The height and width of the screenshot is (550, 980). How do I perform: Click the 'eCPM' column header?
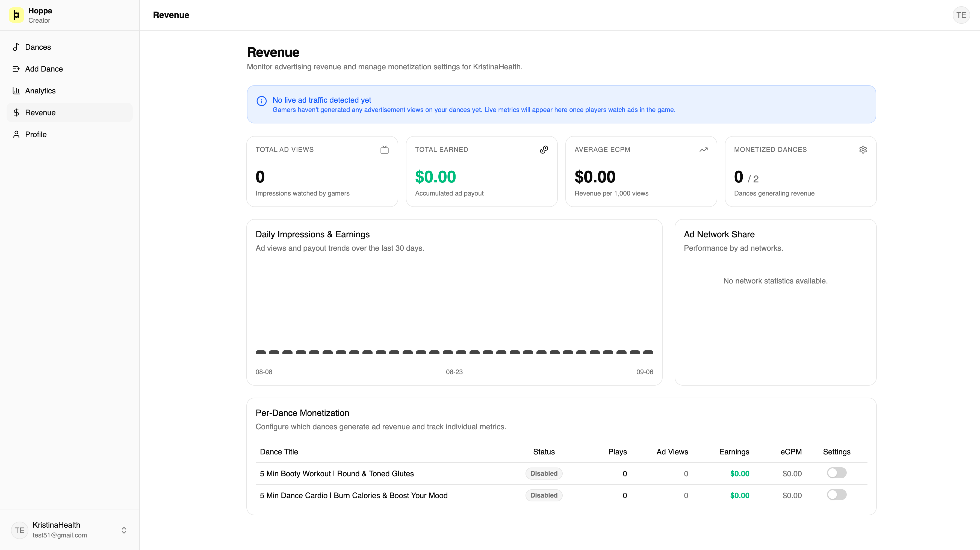[x=791, y=452]
